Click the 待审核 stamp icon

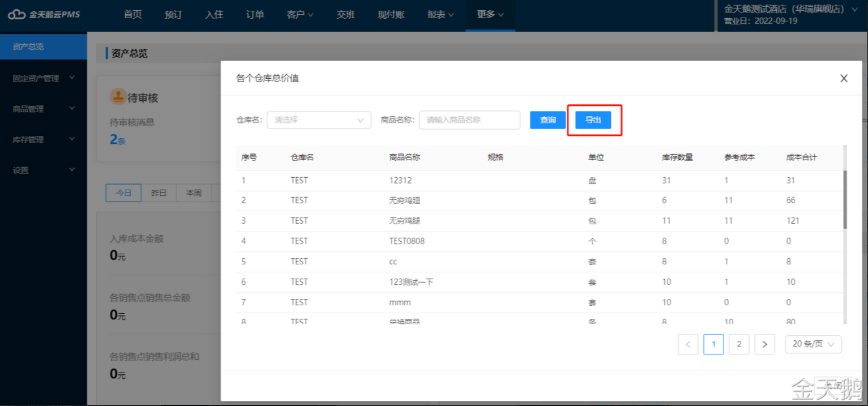(117, 97)
